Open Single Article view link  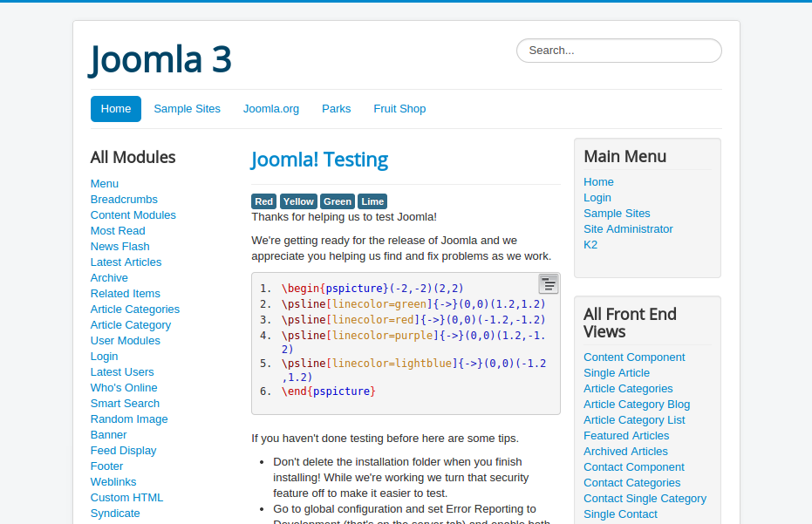click(617, 373)
